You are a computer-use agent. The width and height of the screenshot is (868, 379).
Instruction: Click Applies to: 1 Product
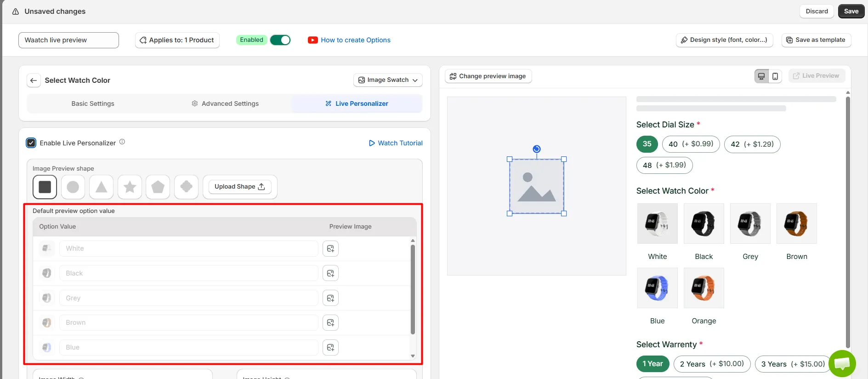pos(177,40)
